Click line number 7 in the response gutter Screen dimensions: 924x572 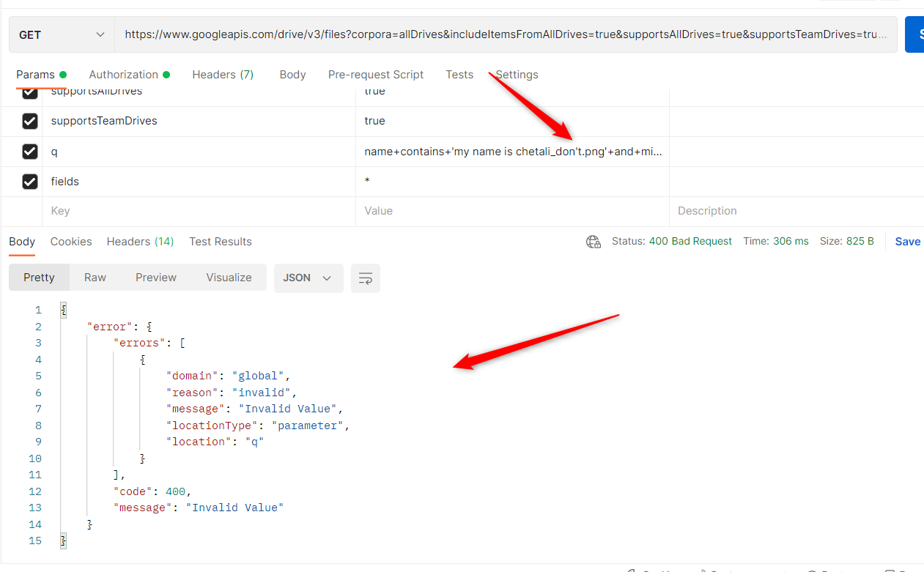click(x=38, y=409)
